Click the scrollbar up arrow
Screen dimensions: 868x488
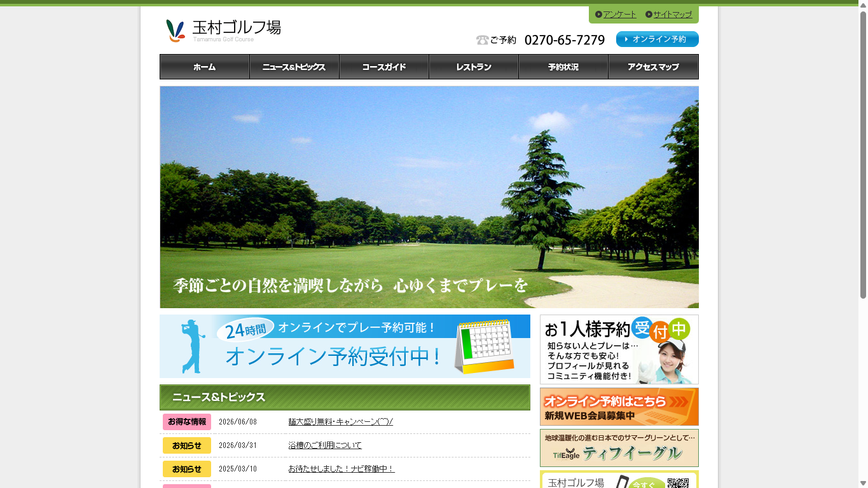click(x=863, y=5)
